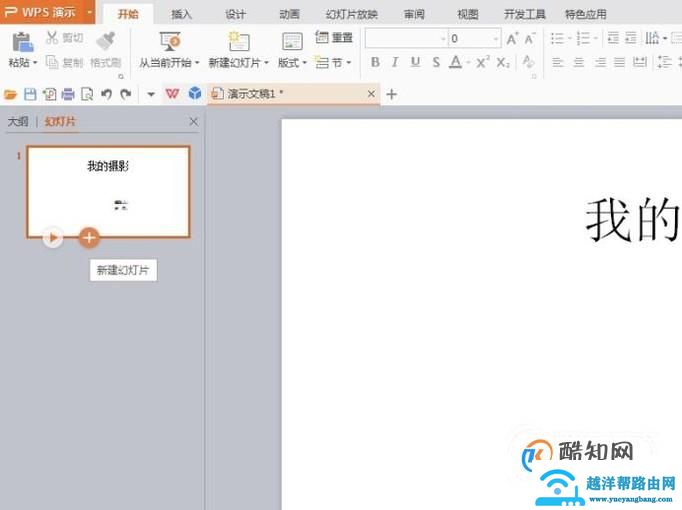Toggle Subscript formatting
This screenshot has height=510, width=682.
(x=503, y=63)
